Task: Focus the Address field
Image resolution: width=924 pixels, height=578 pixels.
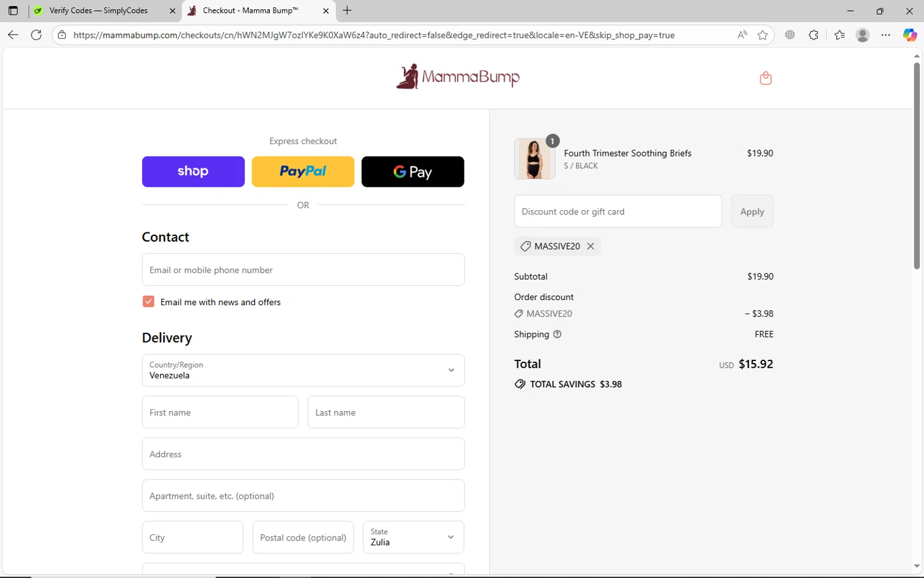Action: [303, 454]
